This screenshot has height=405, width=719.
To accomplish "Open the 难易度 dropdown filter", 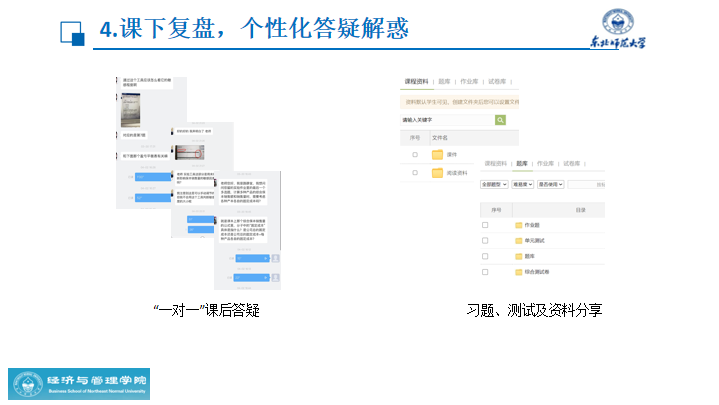I will click(x=522, y=185).
